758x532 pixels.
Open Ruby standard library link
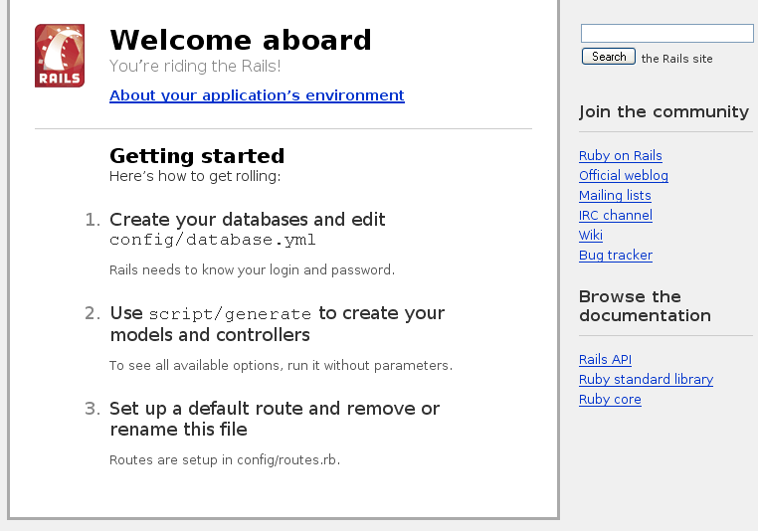click(x=646, y=379)
